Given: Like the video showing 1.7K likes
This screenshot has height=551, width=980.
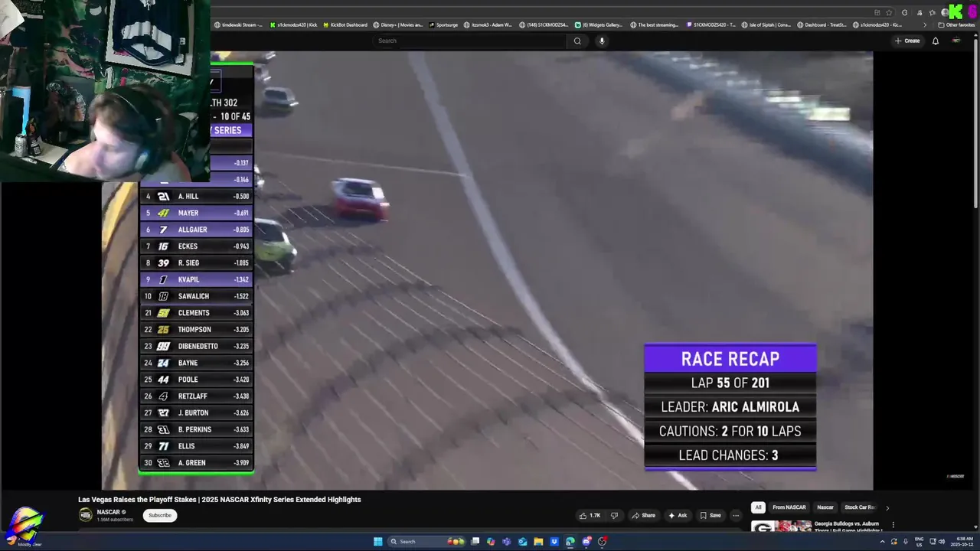Looking at the screenshot, I should [590, 516].
